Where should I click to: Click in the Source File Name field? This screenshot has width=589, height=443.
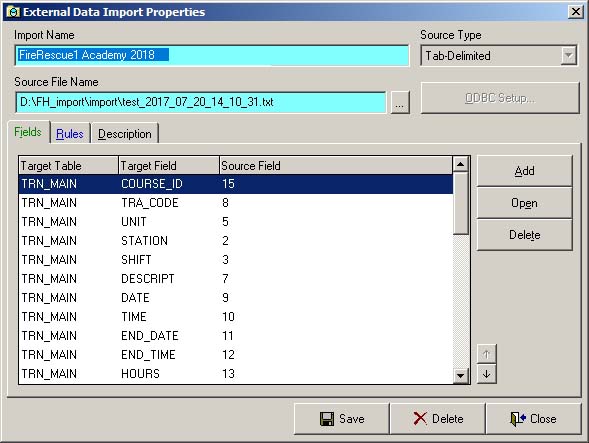click(201, 102)
